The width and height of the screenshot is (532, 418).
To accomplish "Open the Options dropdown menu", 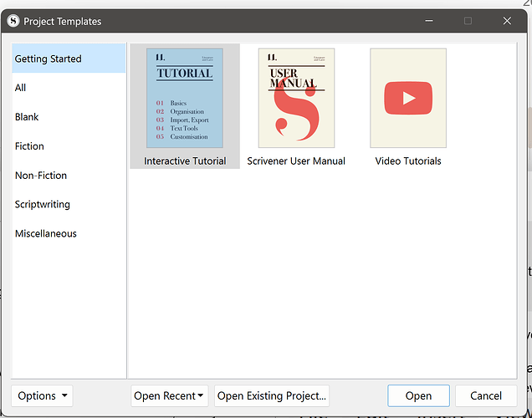I will [x=42, y=395].
